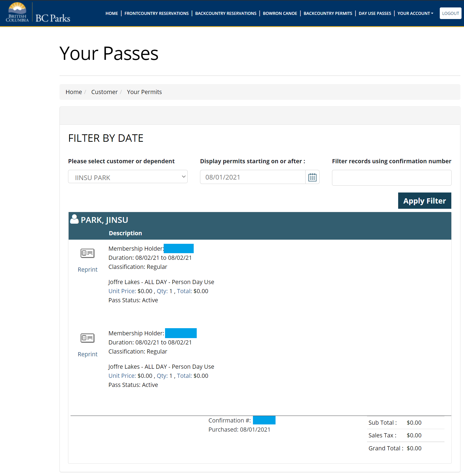Screen dimensions: 464x476
Task: Click the BC Parks logo
Action: pyautogui.click(x=38, y=13)
